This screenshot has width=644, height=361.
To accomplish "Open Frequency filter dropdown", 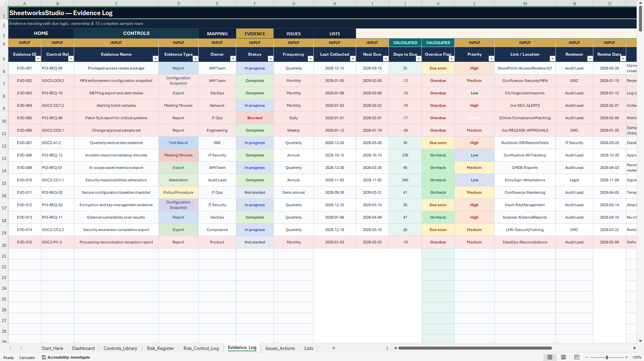I will [x=310, y=59].
